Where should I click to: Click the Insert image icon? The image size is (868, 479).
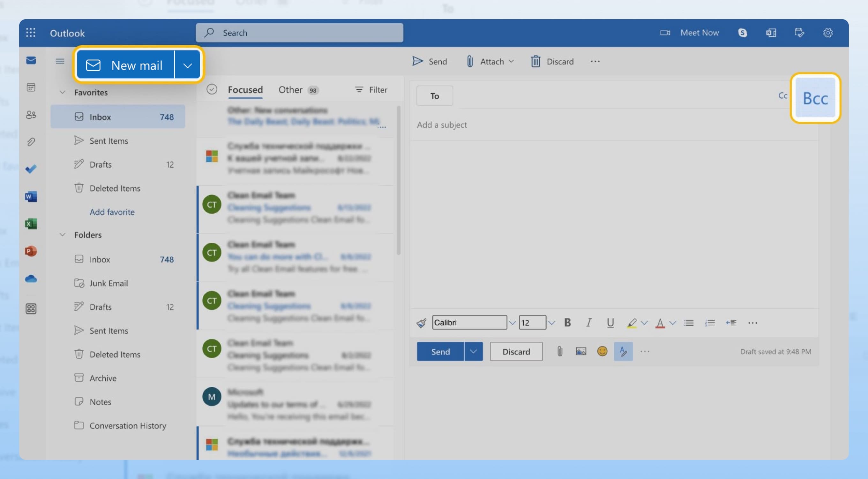point(580,351)
